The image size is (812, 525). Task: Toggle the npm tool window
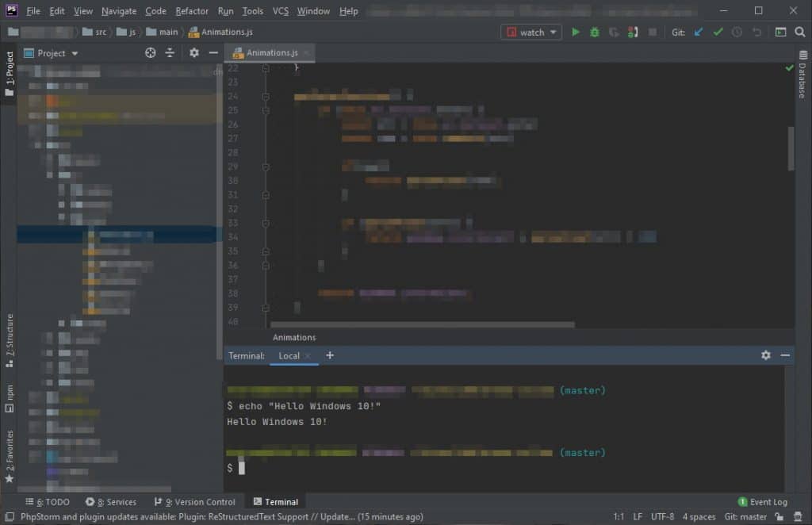coord(10,398)
